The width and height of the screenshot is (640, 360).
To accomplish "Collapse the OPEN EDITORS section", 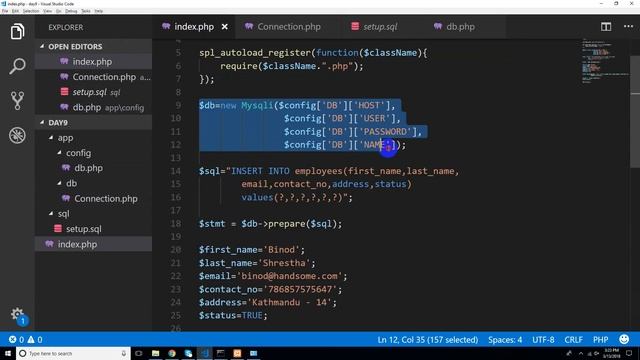I will [x=42, y=47].
